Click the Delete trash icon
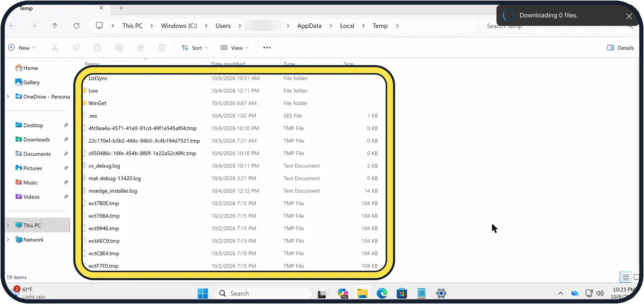Viewport: 644px width, 304px height. pos(162,48)
